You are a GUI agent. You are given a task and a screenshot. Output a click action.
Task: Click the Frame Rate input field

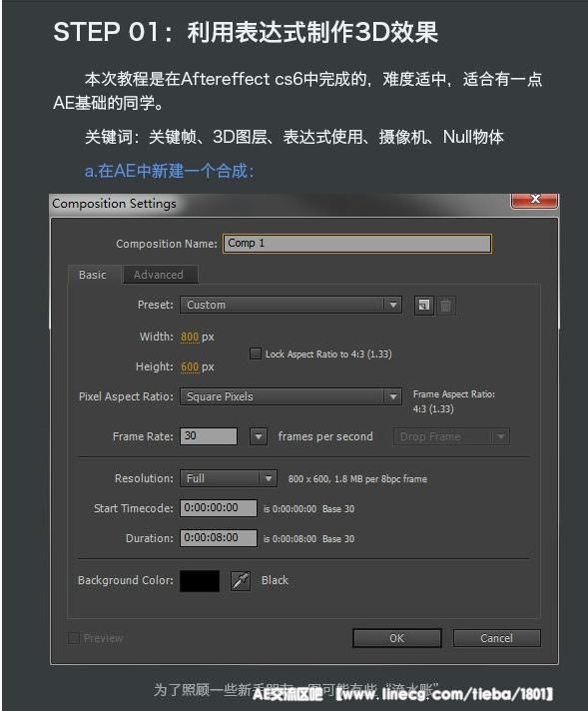(x=209, y=436)
